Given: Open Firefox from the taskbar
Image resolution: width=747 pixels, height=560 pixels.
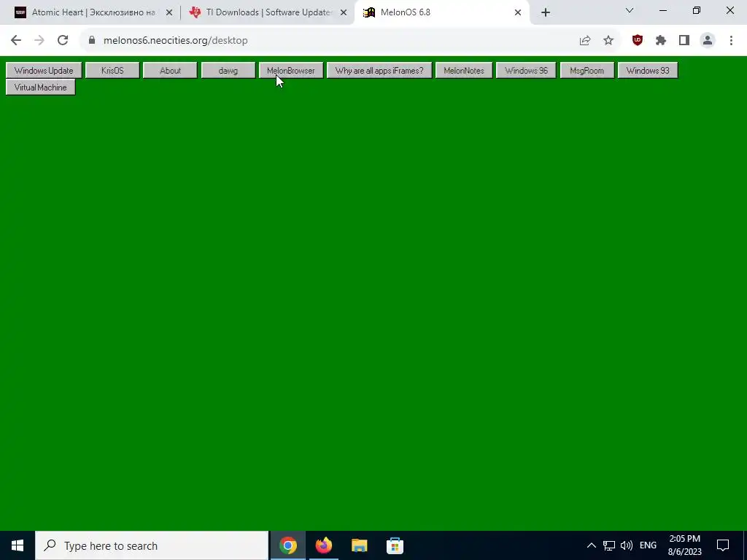Looking at the screenshot, I should (323, 545).
